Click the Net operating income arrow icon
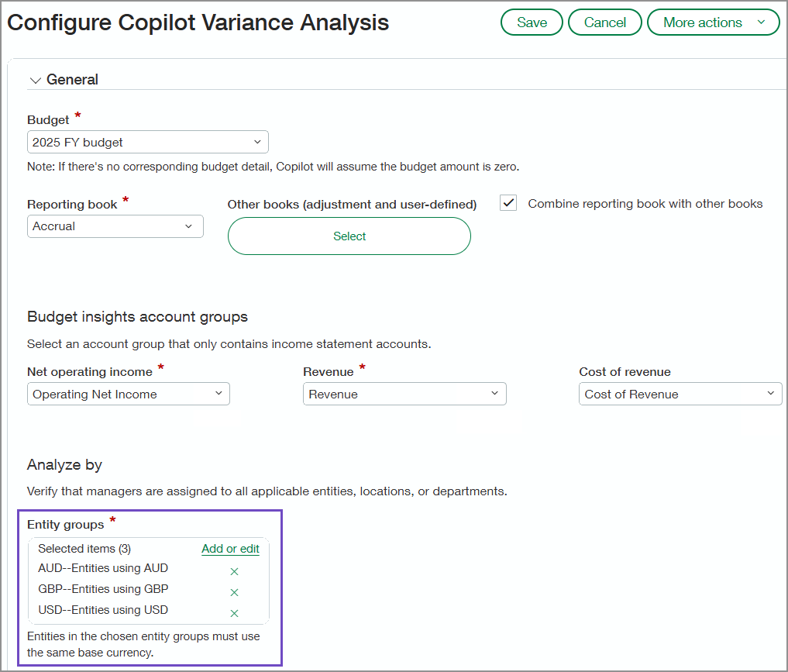 tap(219, 394)
